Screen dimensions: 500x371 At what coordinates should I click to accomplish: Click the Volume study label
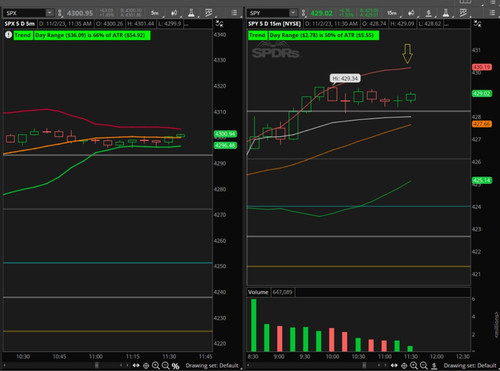point(258,292)
